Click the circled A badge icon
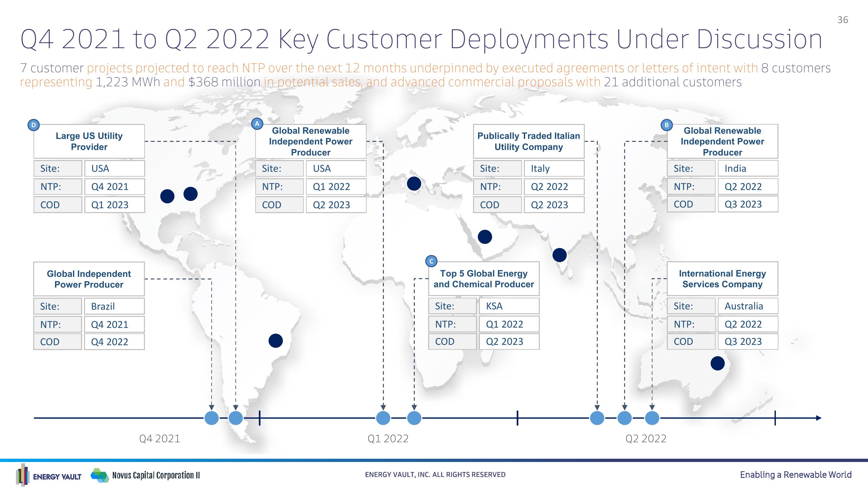This screenshot has width=868, height=488. coord(257,124)
